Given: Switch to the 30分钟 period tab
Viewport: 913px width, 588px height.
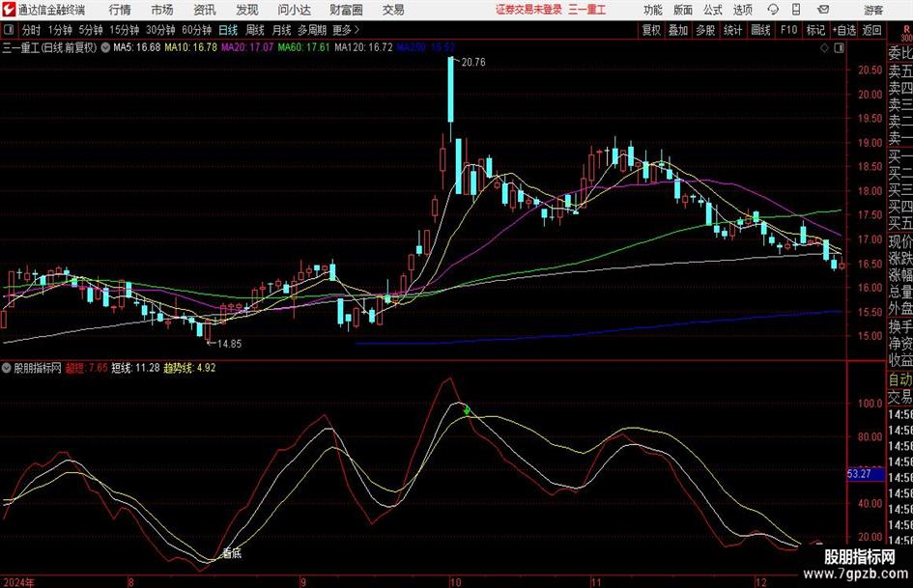Looking at the screenshot, I should pos(160,30).
